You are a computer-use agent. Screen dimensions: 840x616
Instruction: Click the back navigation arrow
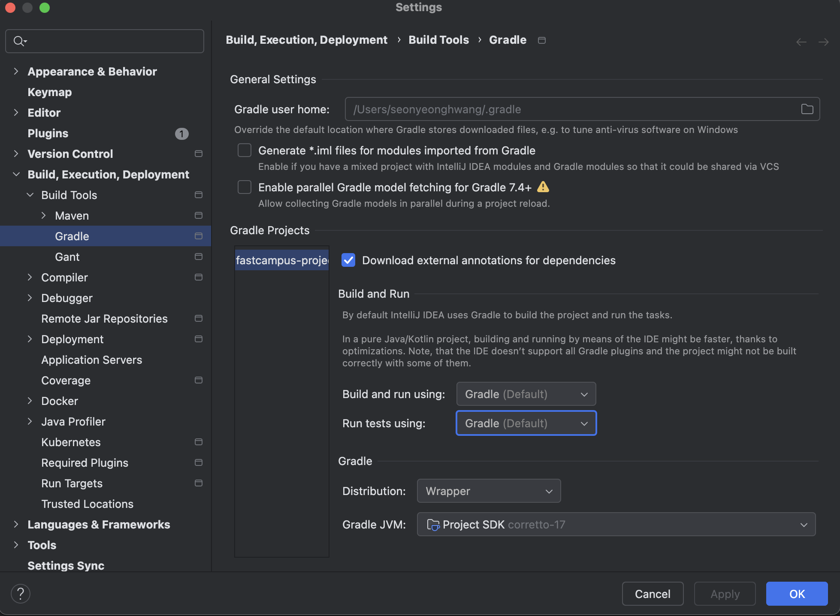801,42
